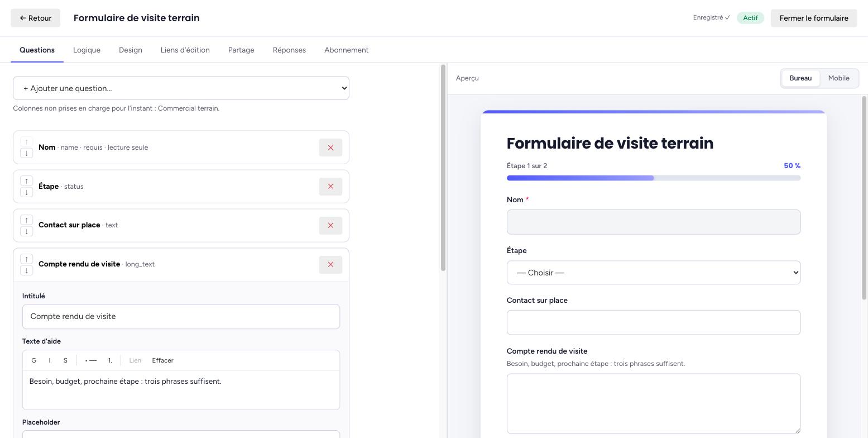Move Contact sur place question up
The width and height of the screenshot is (868, 438).
26,220
